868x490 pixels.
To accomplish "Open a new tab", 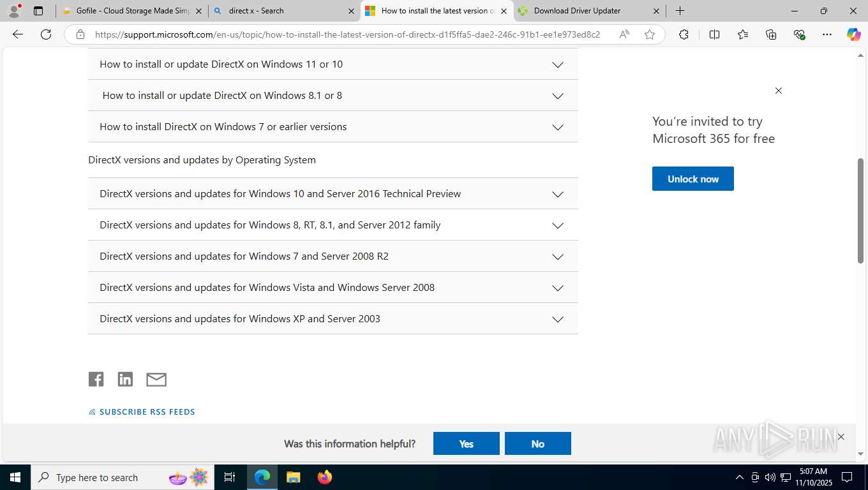I will [x=680, y=11].
